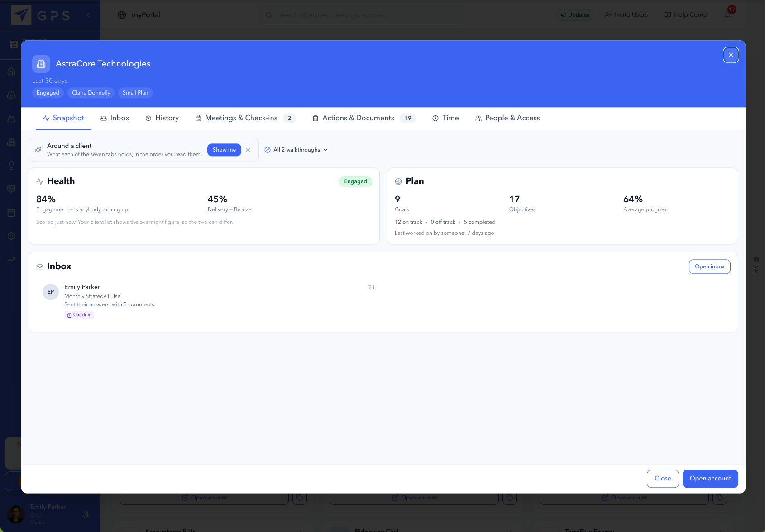Open Actions & Documents tab

pyautogui.click(x=364, y=118)
